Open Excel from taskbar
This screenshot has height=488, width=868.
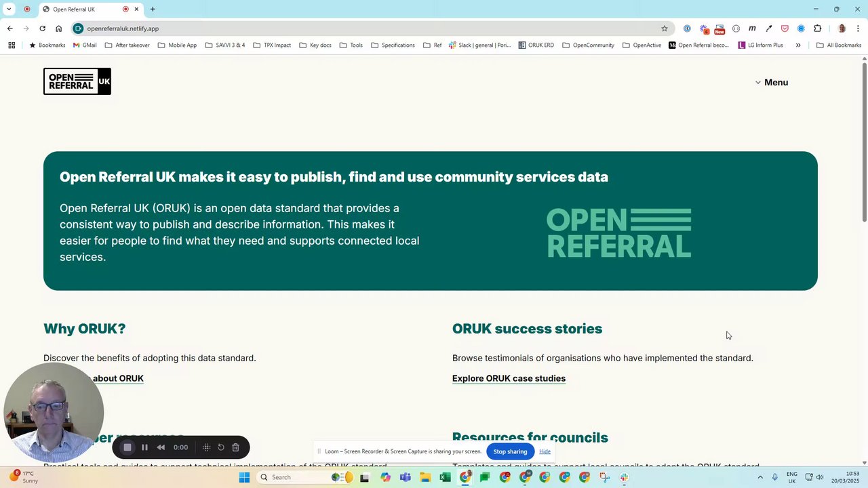[445, 477]
